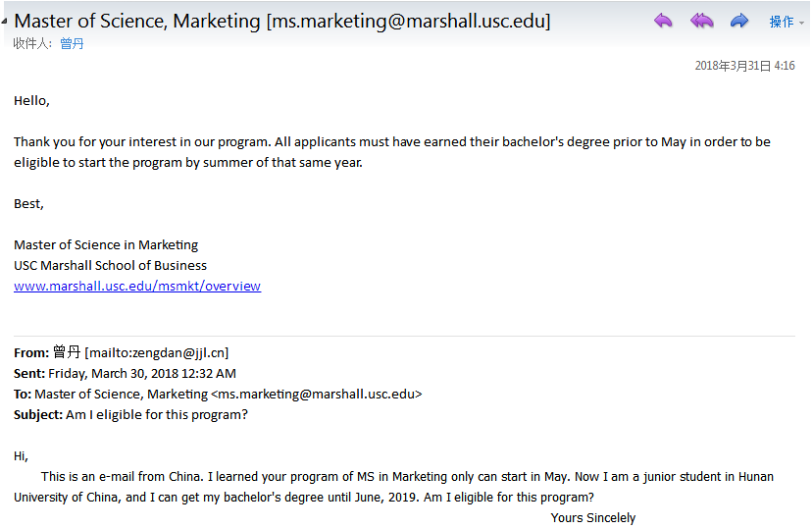Click the 'Yours Sincelely' closing text
Image resolution: width=812 pixels, height=529 pixels.
[592, 517]
